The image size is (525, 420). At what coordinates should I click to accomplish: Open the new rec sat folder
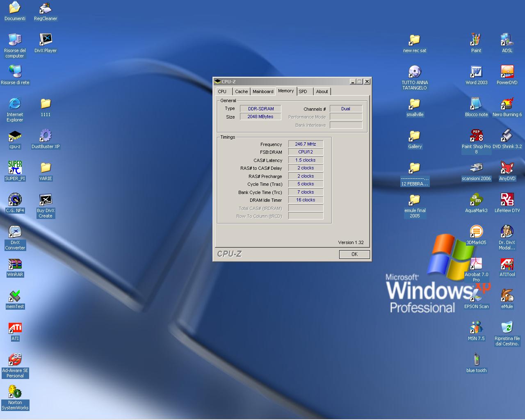coord(415,43)
